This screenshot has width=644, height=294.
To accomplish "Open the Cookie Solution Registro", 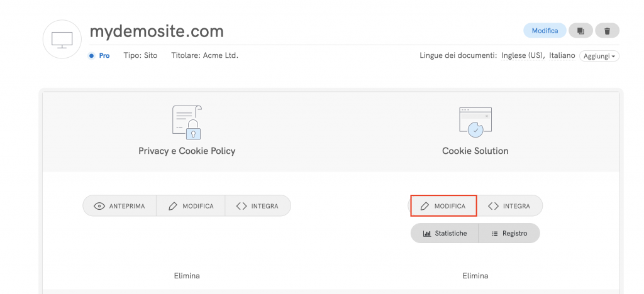I will pos(509,233).
